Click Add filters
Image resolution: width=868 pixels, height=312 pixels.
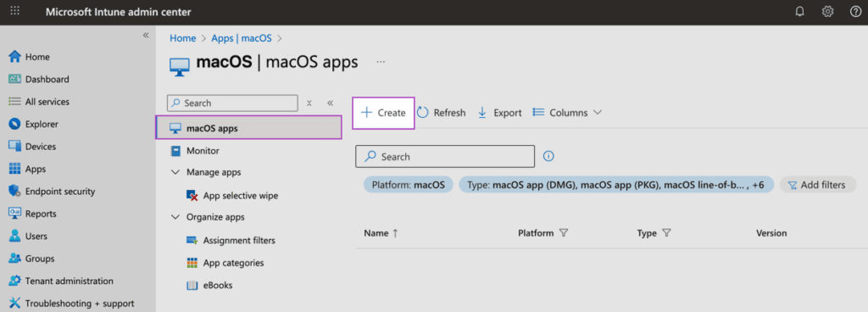click(818, 185)
